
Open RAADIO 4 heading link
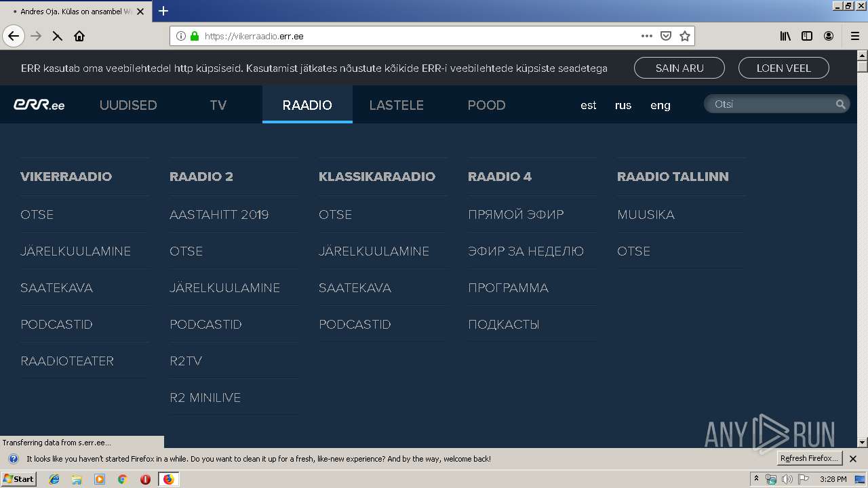[500, 176]
